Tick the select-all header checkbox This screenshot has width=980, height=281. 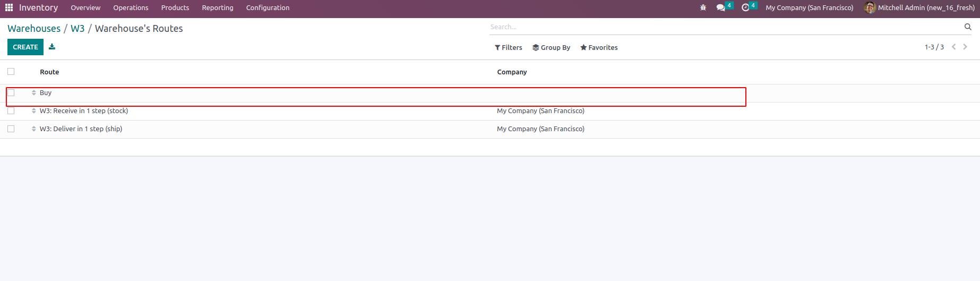tap(11, 72)
